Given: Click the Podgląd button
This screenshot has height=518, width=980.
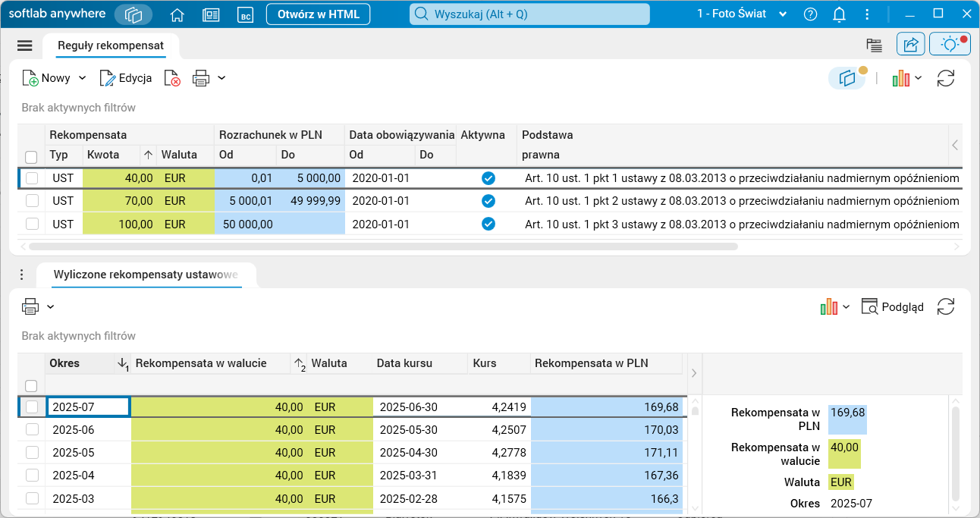Looking at the screenshot, I should tap(893, 306).
